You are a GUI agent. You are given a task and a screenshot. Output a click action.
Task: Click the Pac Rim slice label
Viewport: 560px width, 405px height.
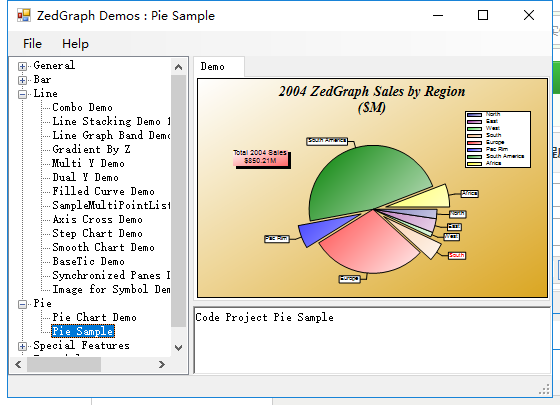coord(276,239)
